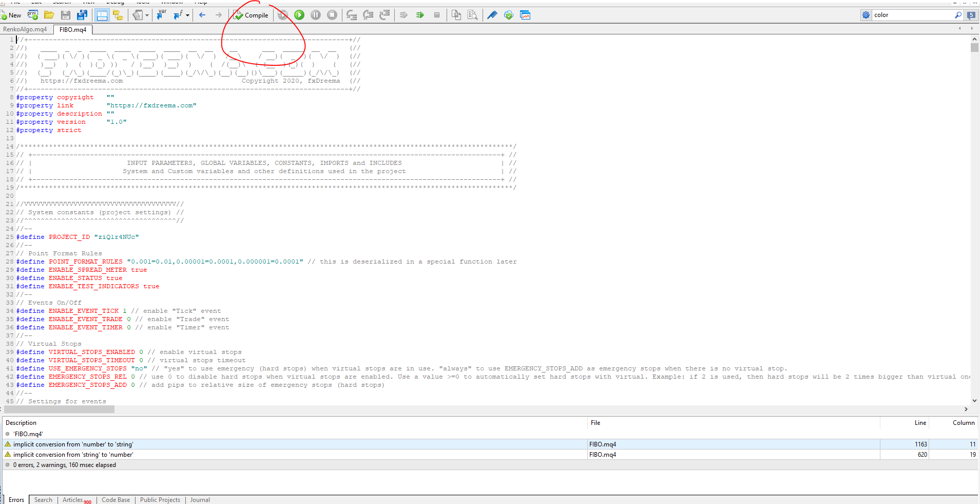This screenshot has width=980, height=504.
Task: Click the navigate back arrow
Action: click(202, 15)
